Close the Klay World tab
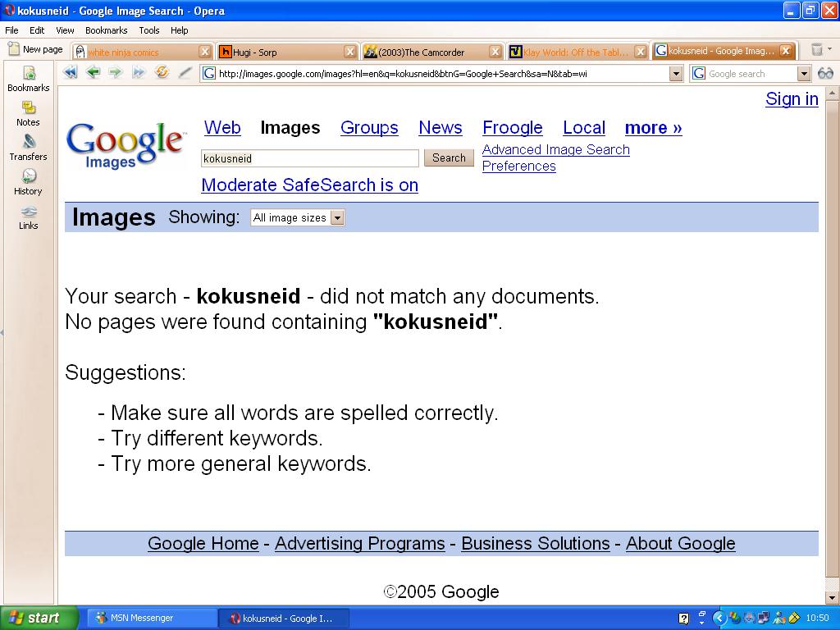The height and width of the screenshot is (630, 840). pyautogui.click(x=640, y=52)
